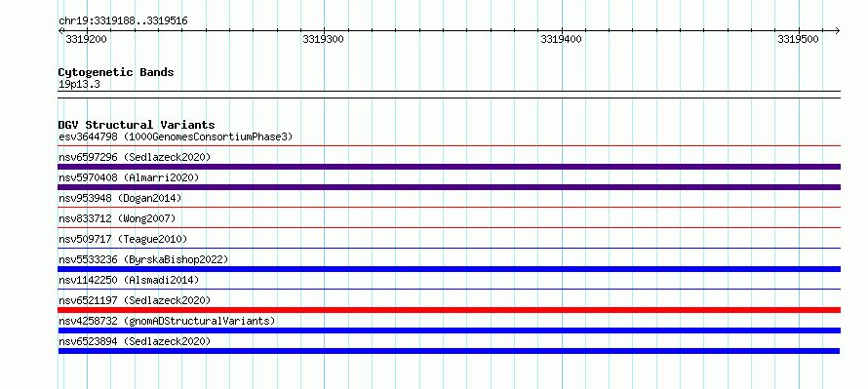Click the Cytogenetic Bands track title

[x=116, y=72]
